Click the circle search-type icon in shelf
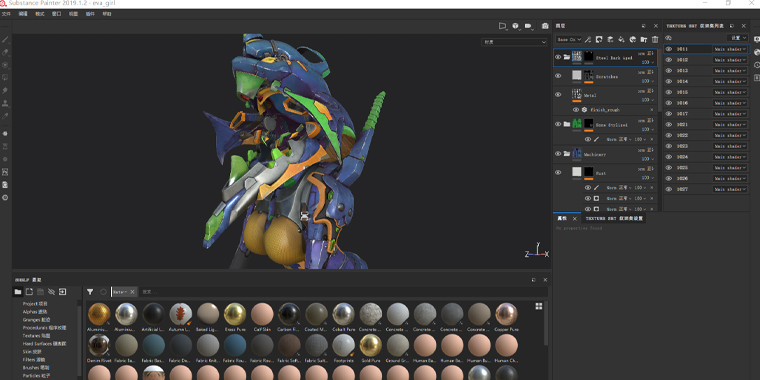760x380 pixels. pyautogui.click(x=103, y=292)
